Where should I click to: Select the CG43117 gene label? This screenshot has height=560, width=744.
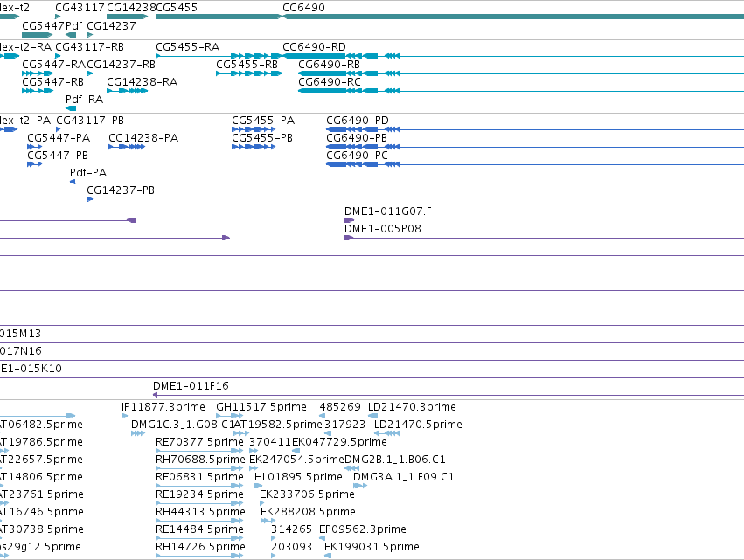point(79,8)
